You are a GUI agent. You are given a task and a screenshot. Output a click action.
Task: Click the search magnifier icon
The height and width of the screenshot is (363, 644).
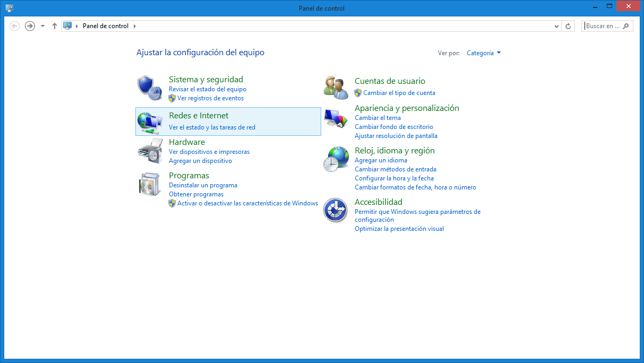(626, 26)
